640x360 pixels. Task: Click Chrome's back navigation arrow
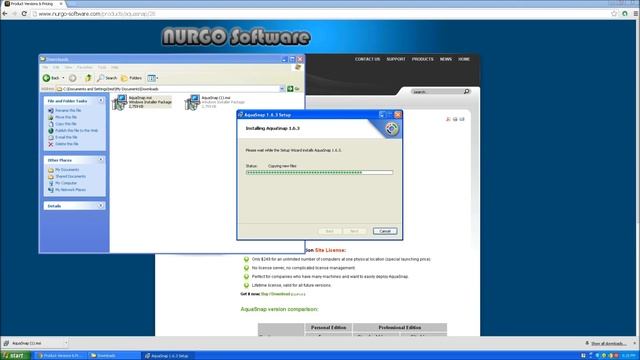[x=4, y=13]
